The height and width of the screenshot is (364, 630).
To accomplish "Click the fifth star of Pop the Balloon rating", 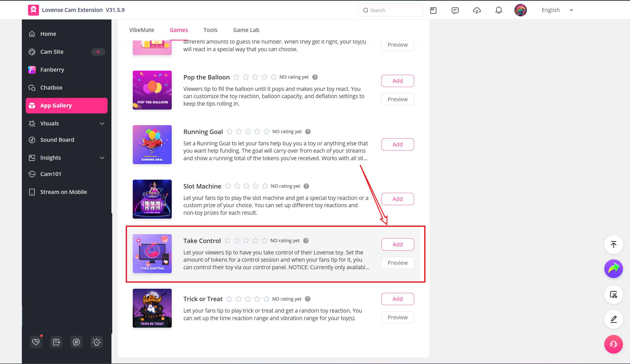I will [274, 77].
